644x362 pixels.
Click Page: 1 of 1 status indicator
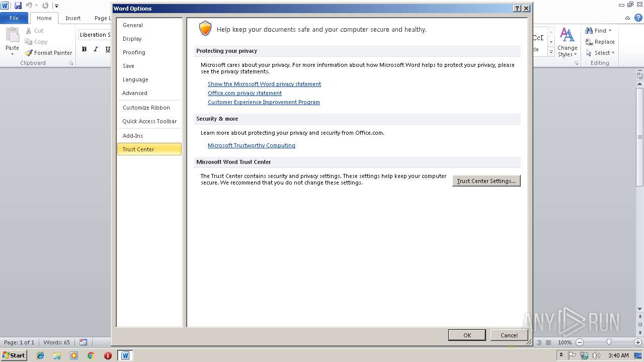(19, 342)
